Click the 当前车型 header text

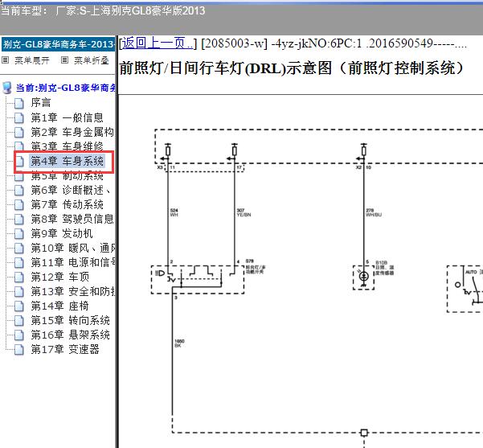point(103,10)
